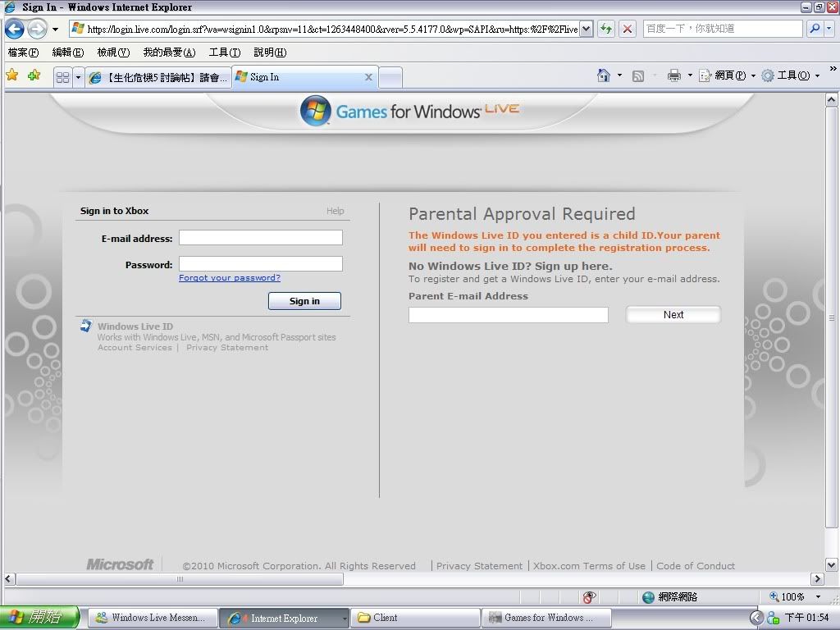Click the search magnifier icon
840x630 pixels.
pyautogui.click(x=814, y=29)
